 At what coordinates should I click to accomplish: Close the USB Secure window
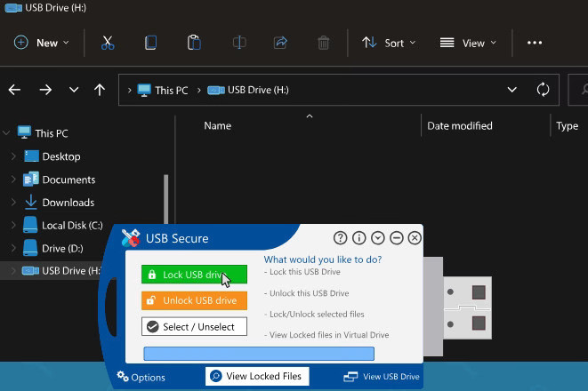point(415,238)
